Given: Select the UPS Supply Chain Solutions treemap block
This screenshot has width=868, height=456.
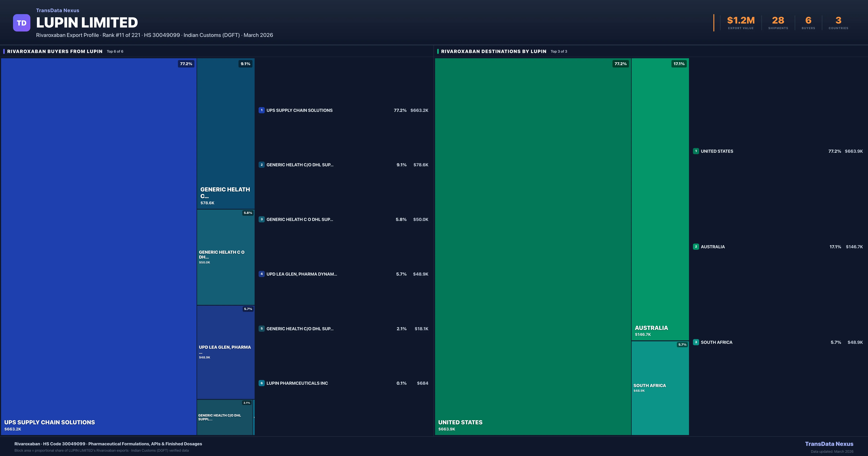Looking at the screenshot, I should pos(99,246).
